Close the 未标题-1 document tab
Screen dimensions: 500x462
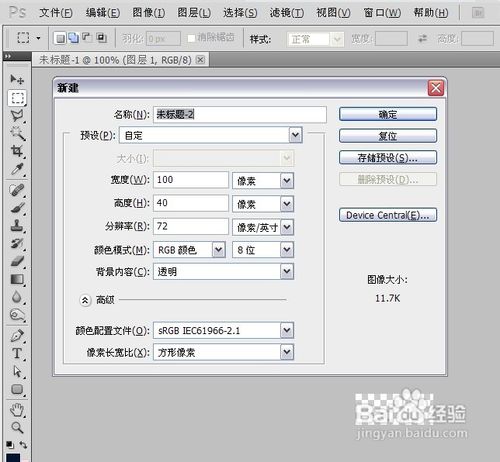[200, 60]
